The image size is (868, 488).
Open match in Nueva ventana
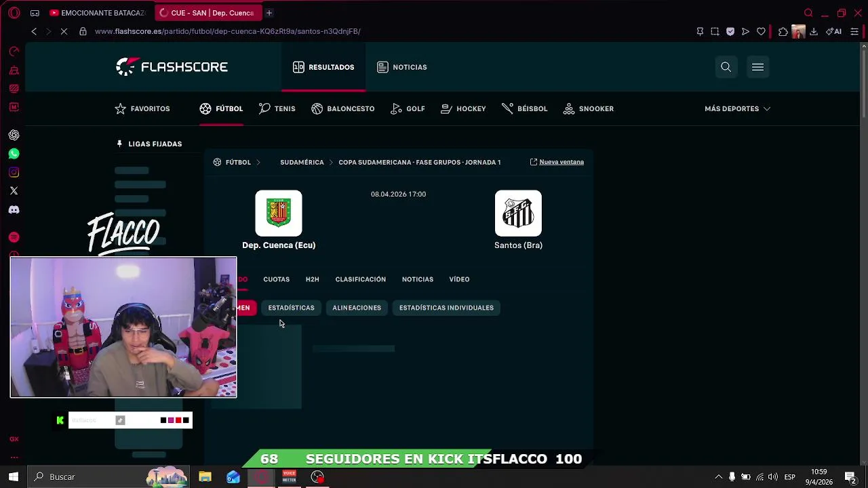tap(557, 162)
